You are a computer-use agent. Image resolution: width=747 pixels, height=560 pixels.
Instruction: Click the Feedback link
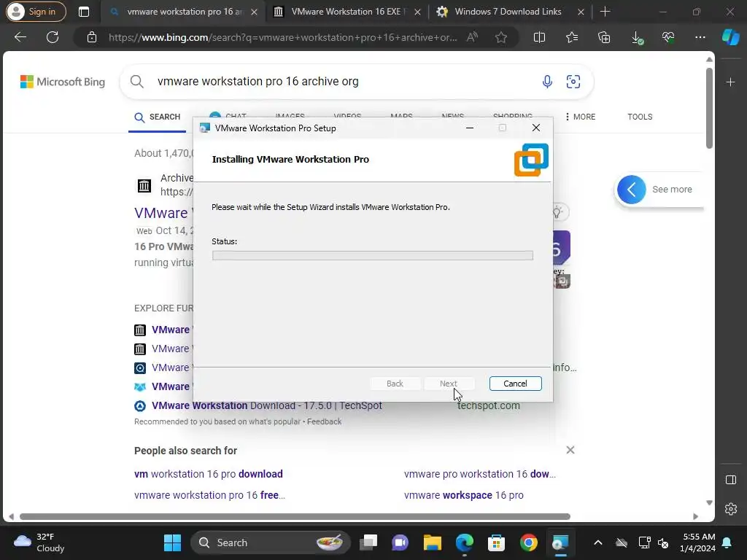pos(324,421)
